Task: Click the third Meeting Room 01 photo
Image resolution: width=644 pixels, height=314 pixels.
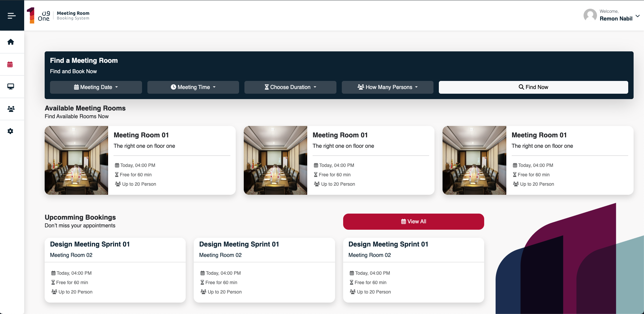Action: point(474,161)
